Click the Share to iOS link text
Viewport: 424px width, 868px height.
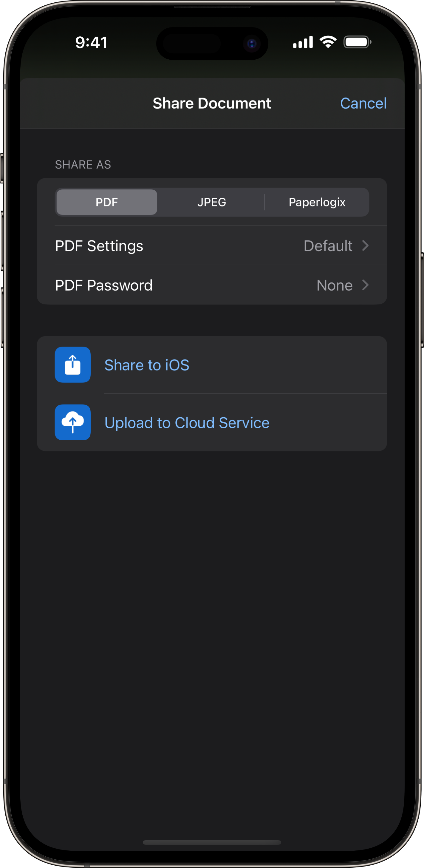pos(147,365)
